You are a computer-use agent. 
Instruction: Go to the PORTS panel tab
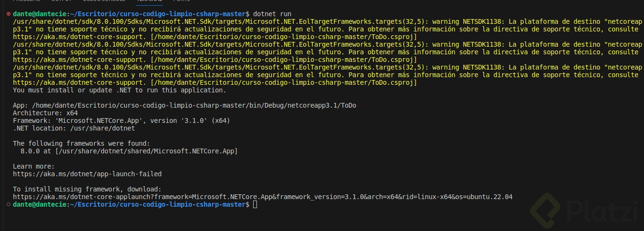click(x=181, y=1)
